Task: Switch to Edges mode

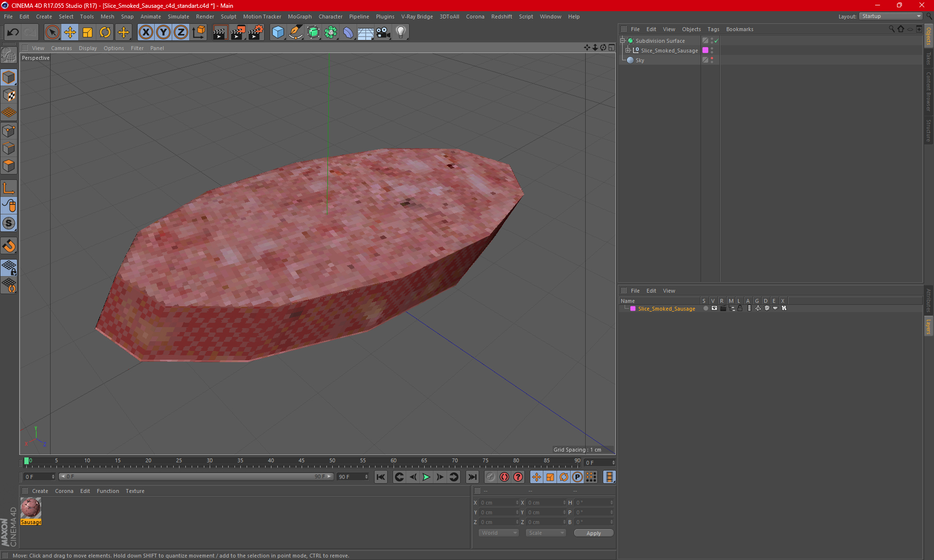Action: 9,148
